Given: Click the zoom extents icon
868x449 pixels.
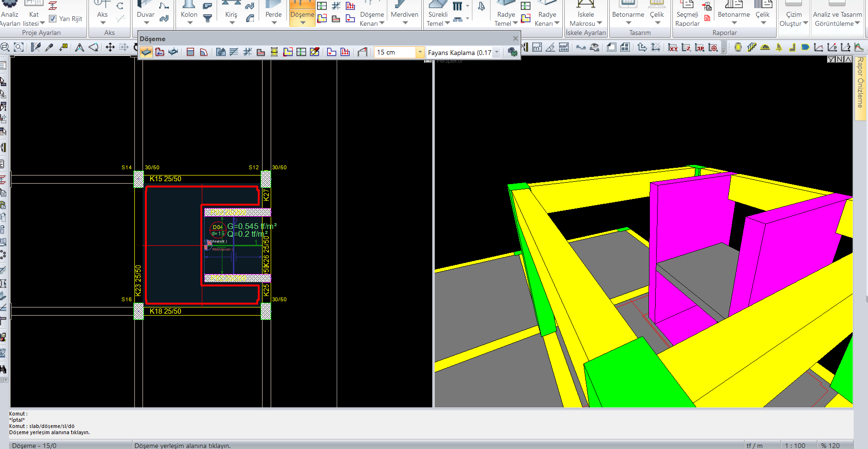Looking at the screenshot, I should [x=19, y=47].
